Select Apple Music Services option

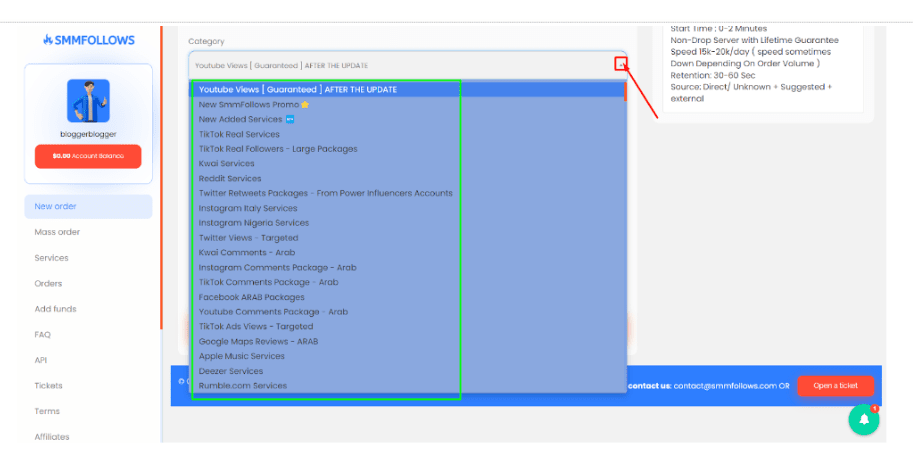click(x=408, y=356)
